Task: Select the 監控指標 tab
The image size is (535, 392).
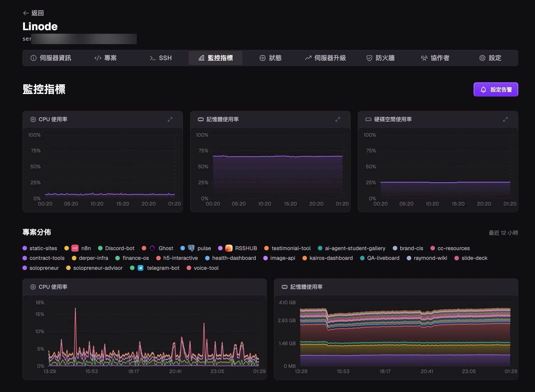Action: pyautogui.click(x=215, y=58)
